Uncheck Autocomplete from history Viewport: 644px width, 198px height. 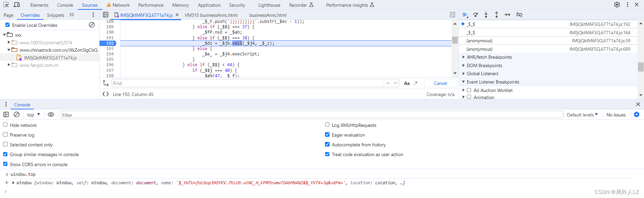(327, 144)
